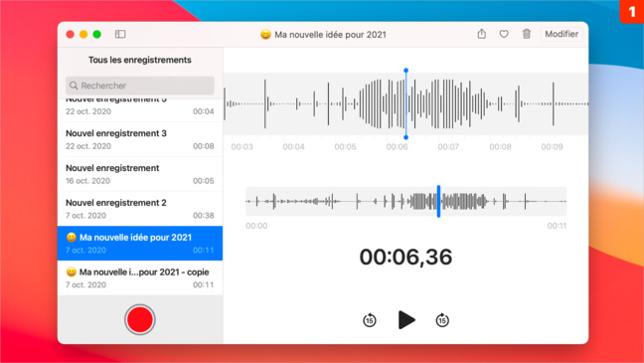Click the magnifier icon in search field
644x363 pixels.
tap(74, 86)
